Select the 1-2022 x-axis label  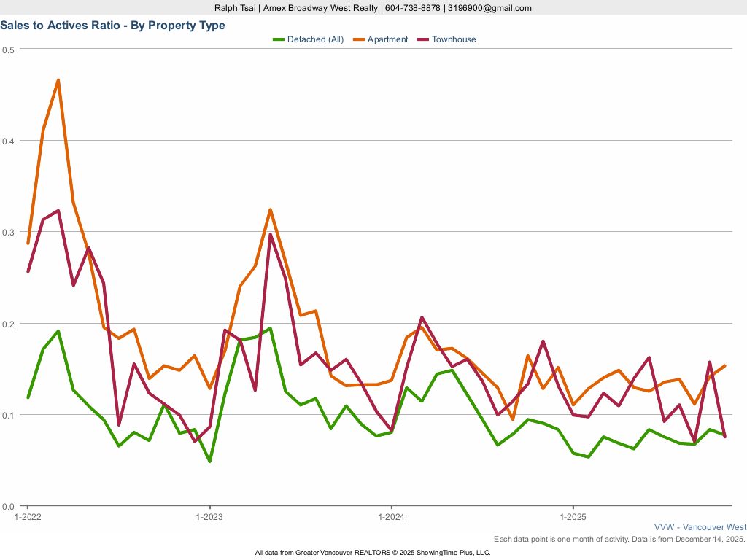click(28, 517)
